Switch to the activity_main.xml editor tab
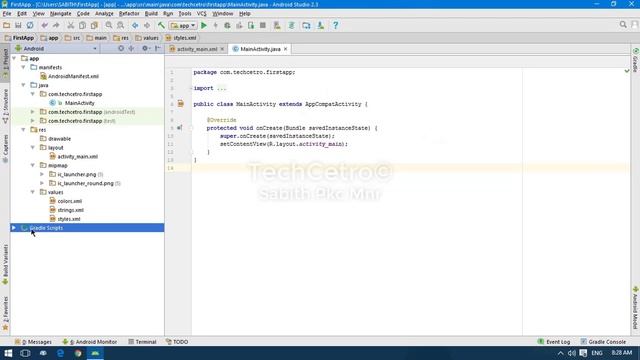 pos(197,49)
